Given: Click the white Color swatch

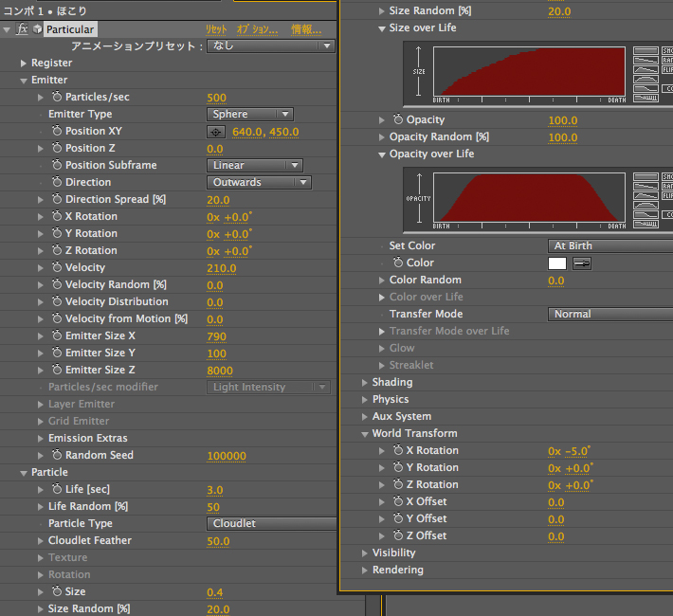Looking at the screenshot, I should pos(557,263).
